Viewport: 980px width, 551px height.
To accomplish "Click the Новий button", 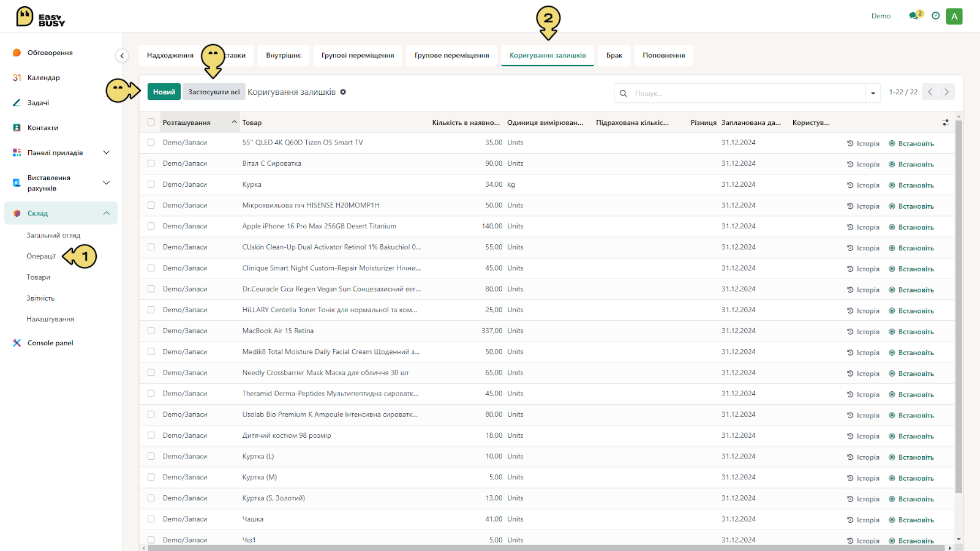I will pos(164,92).
